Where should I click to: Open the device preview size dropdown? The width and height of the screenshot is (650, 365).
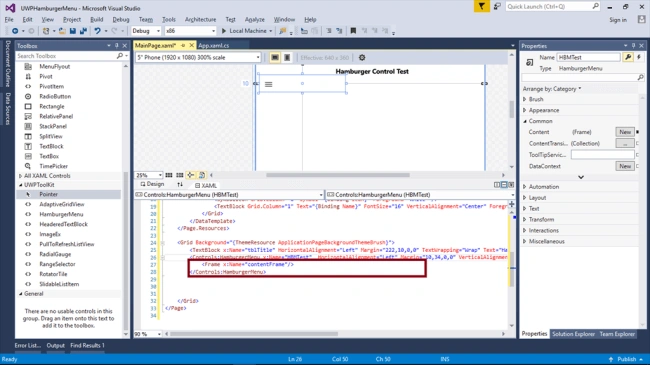pyautogui.click(x=198, y=58)
